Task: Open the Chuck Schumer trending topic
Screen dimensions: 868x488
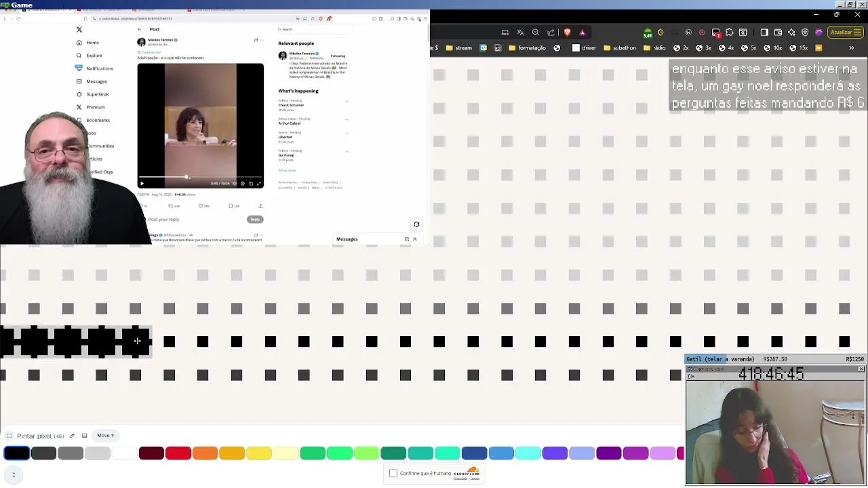Action: 291,105
